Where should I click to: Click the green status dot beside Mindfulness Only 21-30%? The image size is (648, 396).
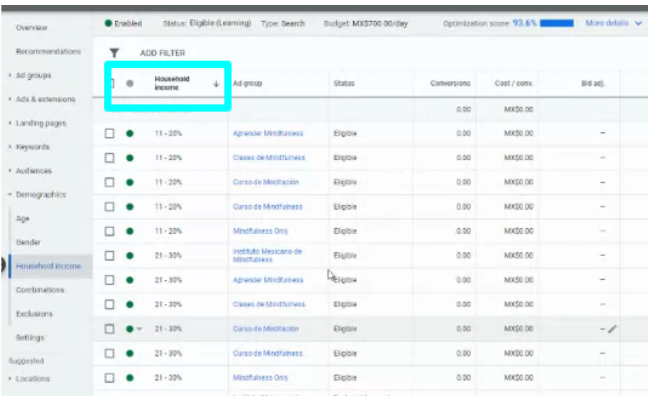click(130, 378)
